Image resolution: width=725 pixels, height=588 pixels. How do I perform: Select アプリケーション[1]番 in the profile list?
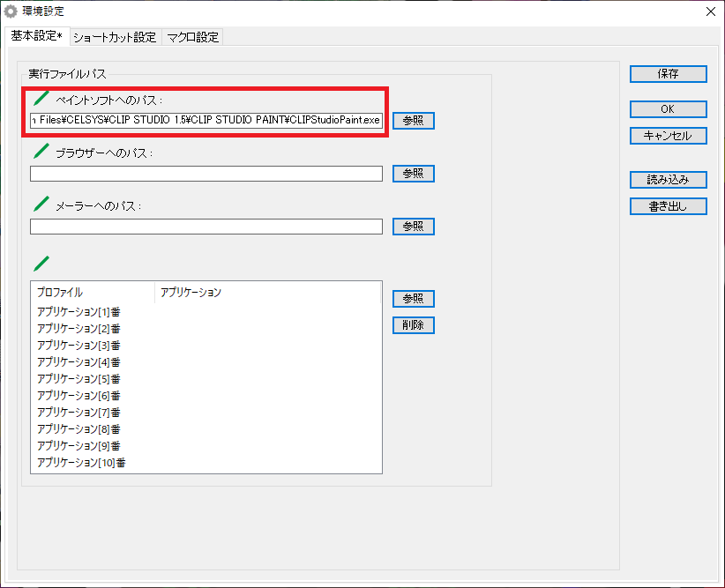pos(78,312)
